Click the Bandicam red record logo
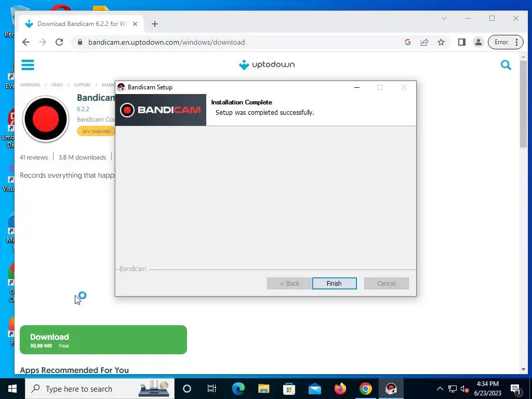Screen dimensions: 532x399 [x=46, y=119]
